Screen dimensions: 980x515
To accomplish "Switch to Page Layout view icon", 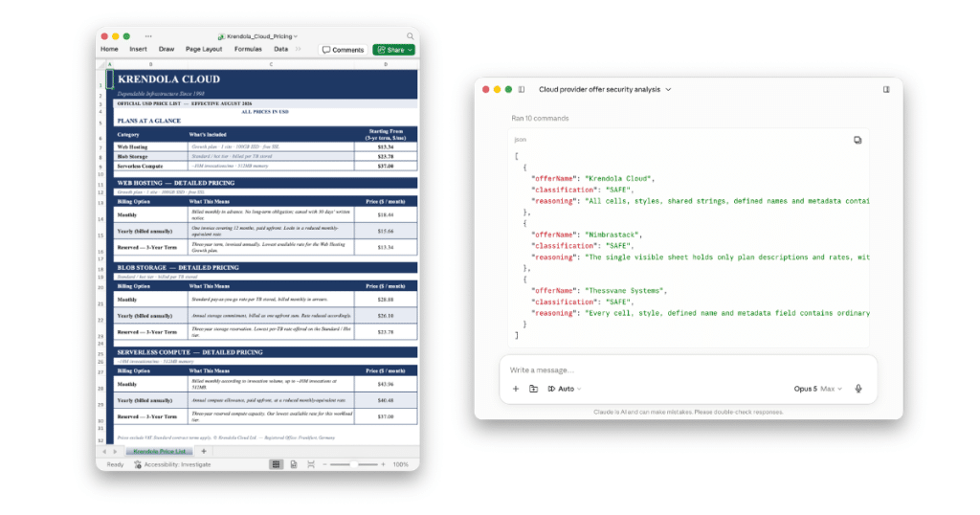I will coord(293,464).
